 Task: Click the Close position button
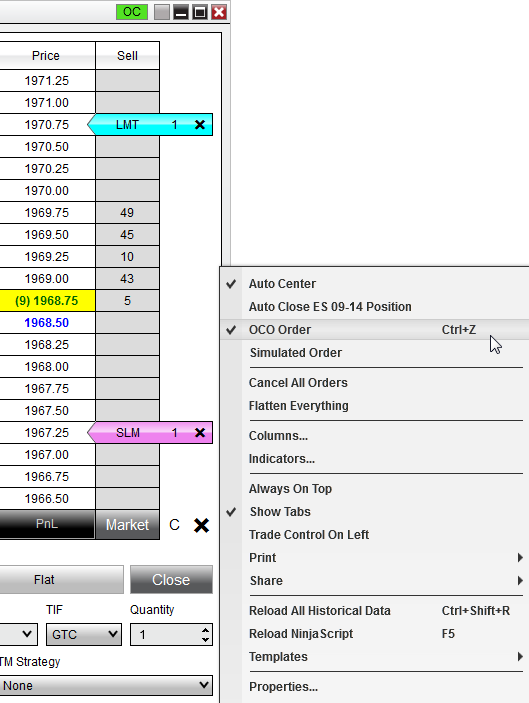171,580
